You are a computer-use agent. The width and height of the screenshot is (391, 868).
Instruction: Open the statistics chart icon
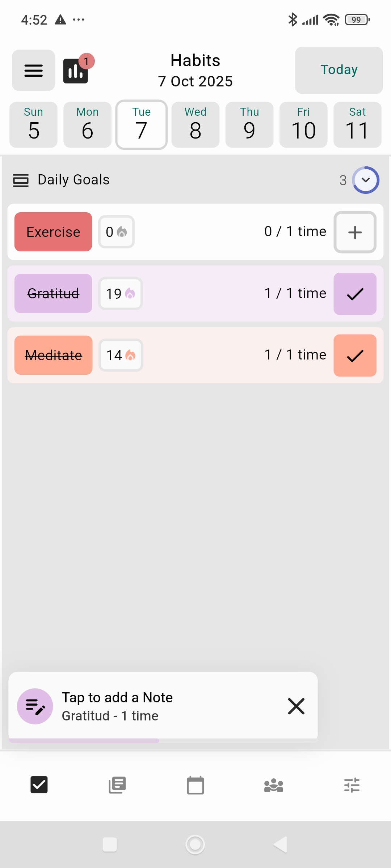76,71
